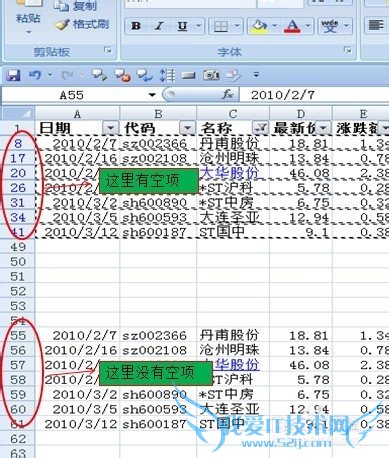Toggle underline formatting
Image resolution: width=389 pixels, height=458 pixels.
(x=182, y=26)
